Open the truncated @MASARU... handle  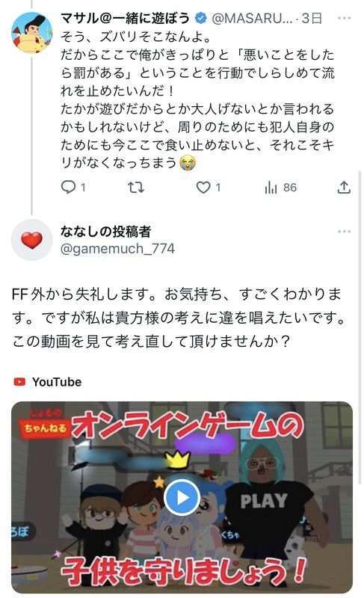click(252, 18)
